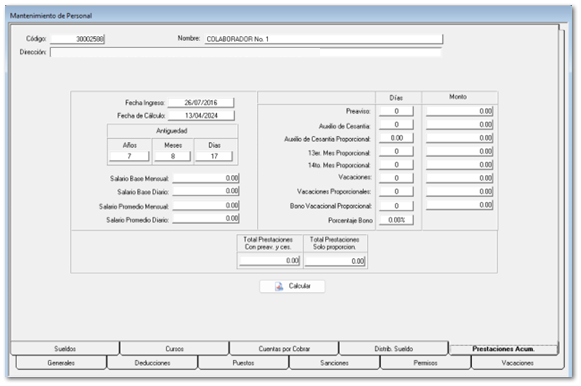This screenshot has height=386, width=581.
Task: Click the calculator icon on Calcular button
Action: pyautogui.click(x=279, y=286)
